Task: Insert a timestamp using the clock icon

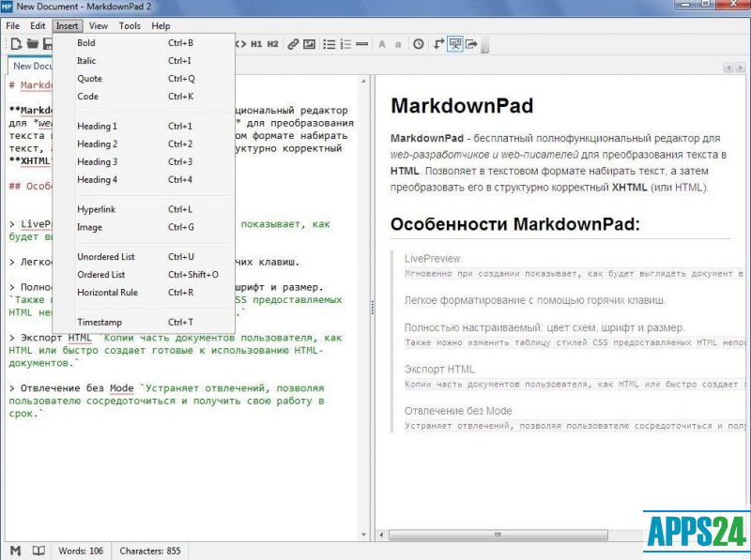Action: pos(418,44)
